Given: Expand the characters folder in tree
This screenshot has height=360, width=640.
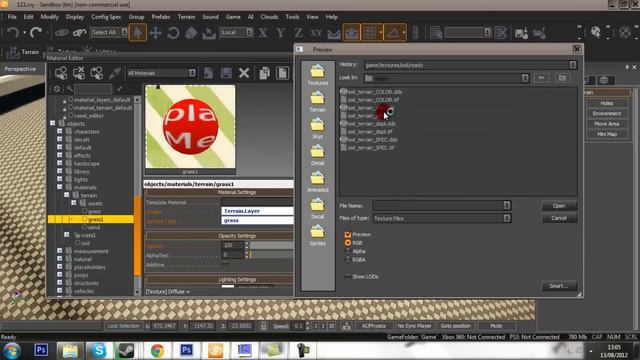Looking at the screenshot, I should (60, 131).
